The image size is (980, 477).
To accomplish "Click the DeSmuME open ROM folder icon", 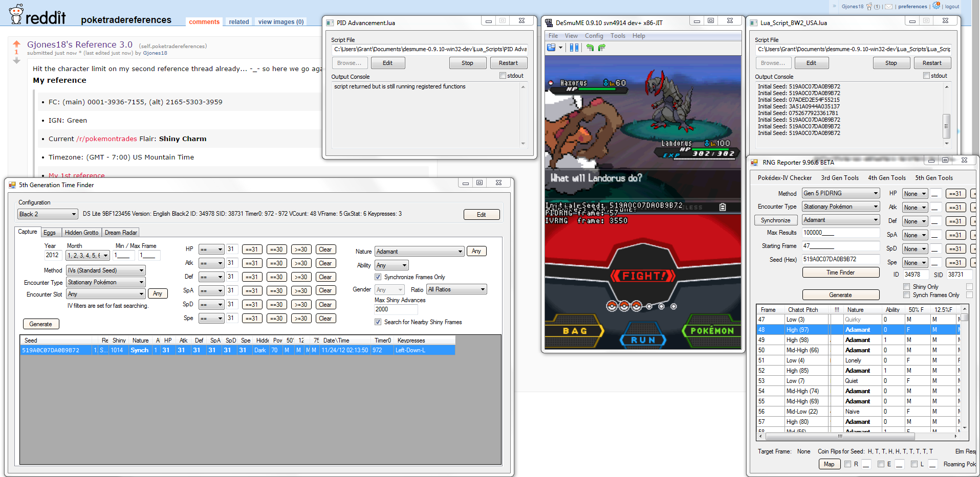I will click(x=551, y=48).
